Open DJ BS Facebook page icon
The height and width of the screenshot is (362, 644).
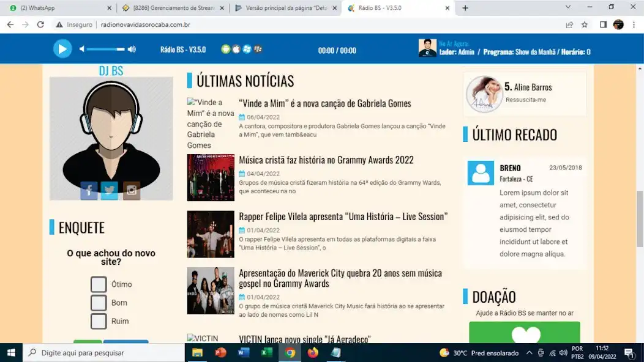88,190
